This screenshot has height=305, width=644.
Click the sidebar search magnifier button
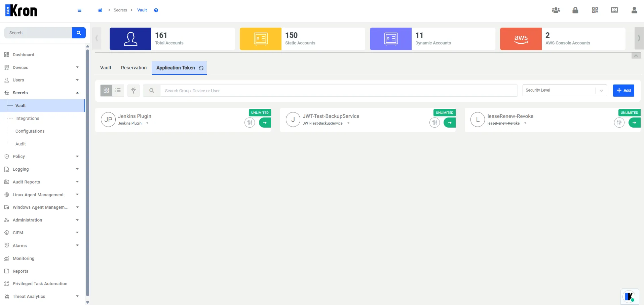tap(79, 33)
